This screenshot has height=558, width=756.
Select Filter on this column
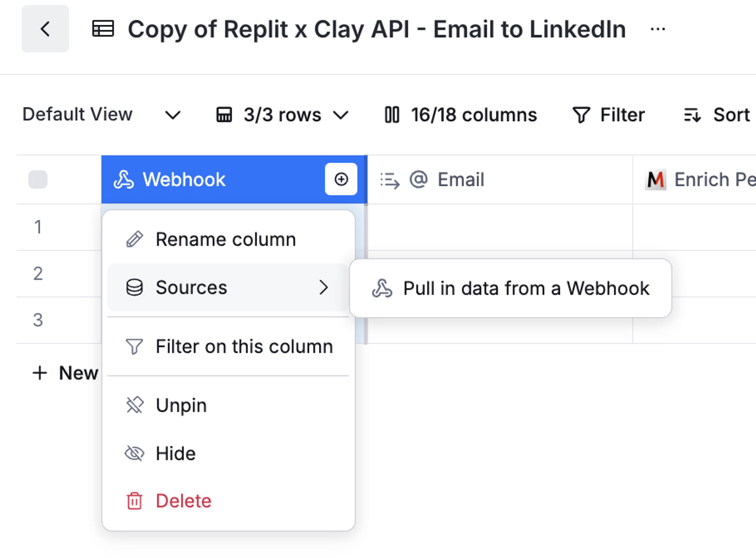coord(244,346)
